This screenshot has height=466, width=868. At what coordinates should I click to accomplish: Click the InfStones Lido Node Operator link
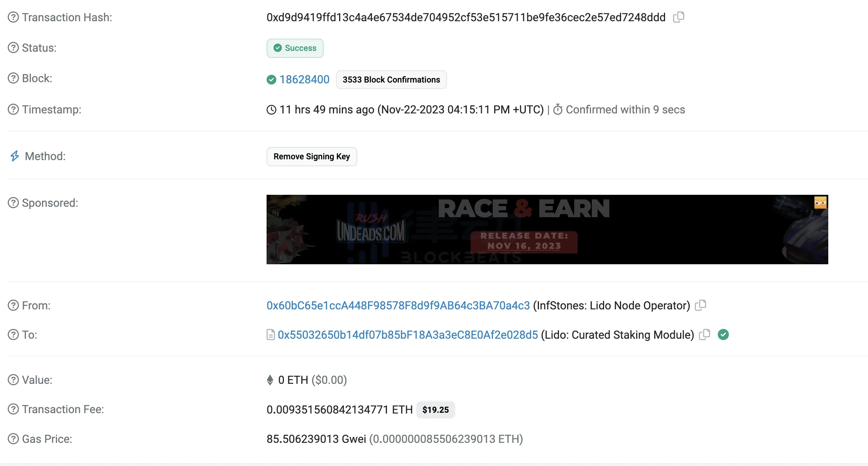coord(399,305)
